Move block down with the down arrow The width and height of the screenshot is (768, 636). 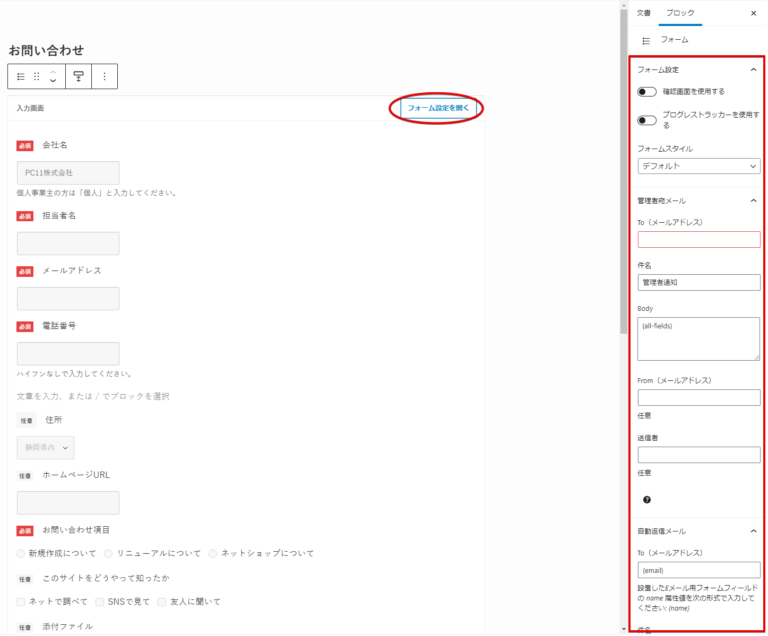pyautogui.click(x=53, y=81)
